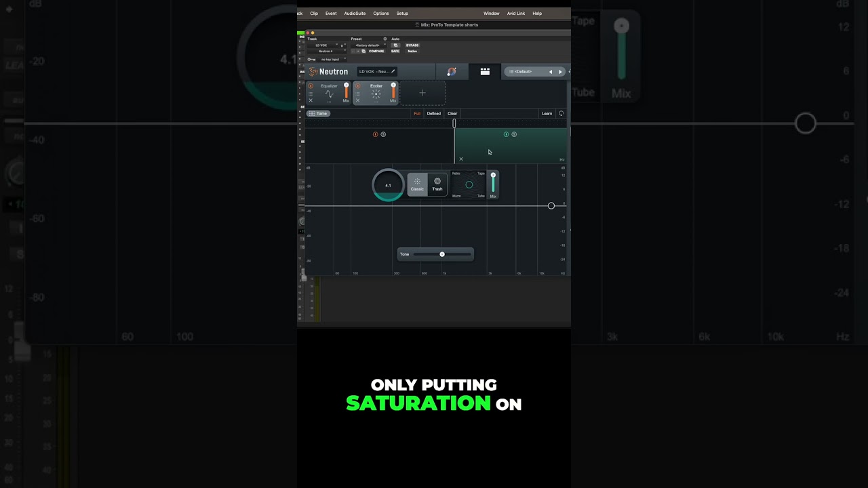Open the Avid Link menu

[516, 14]
